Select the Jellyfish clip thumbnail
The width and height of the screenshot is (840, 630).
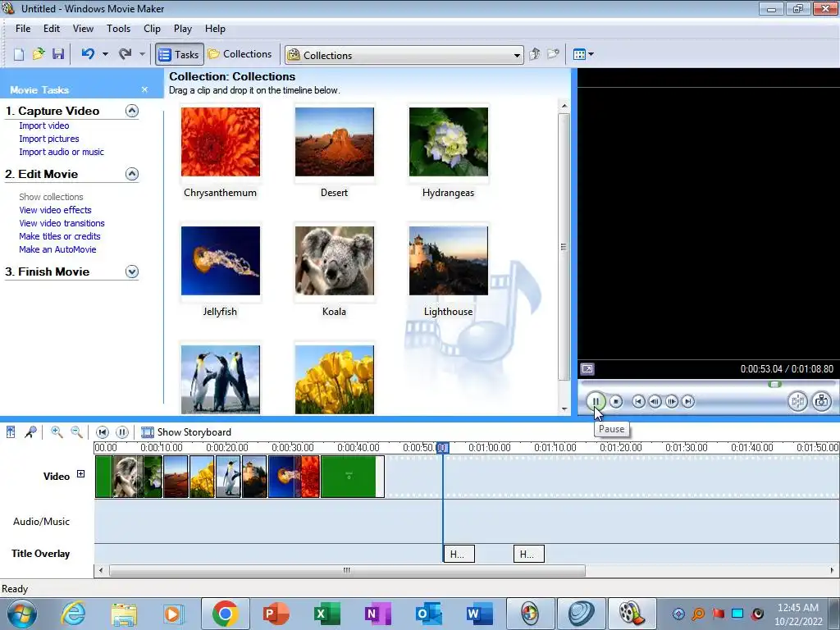[220, 261]
